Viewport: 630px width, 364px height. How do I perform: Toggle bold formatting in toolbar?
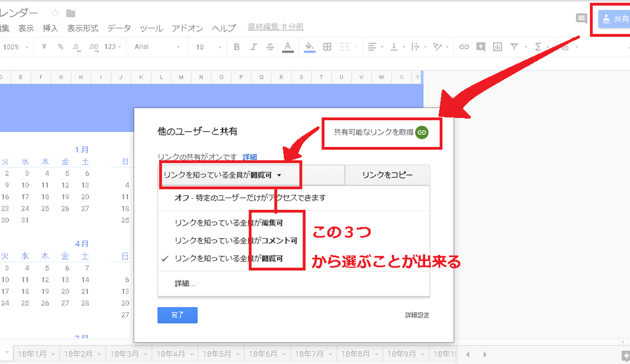[237, 47]
